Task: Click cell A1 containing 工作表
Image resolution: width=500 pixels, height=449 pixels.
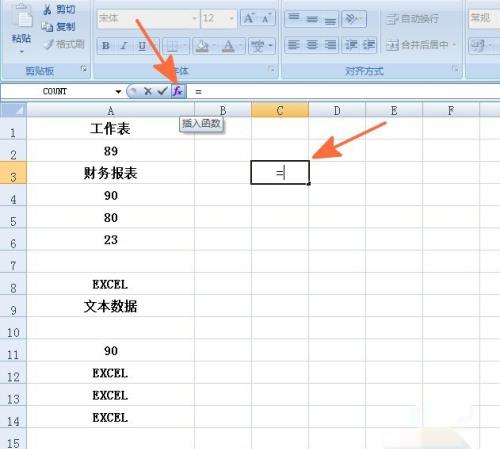Action: [111, 129]
